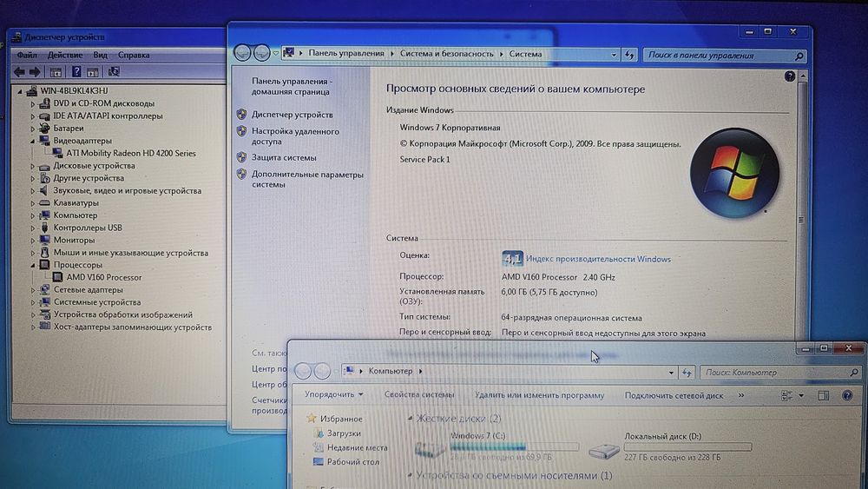868x489 pixels.
Task: Select ATI Mobility Radeon HD 4200 Series
Action: click(x=131, y=153)
